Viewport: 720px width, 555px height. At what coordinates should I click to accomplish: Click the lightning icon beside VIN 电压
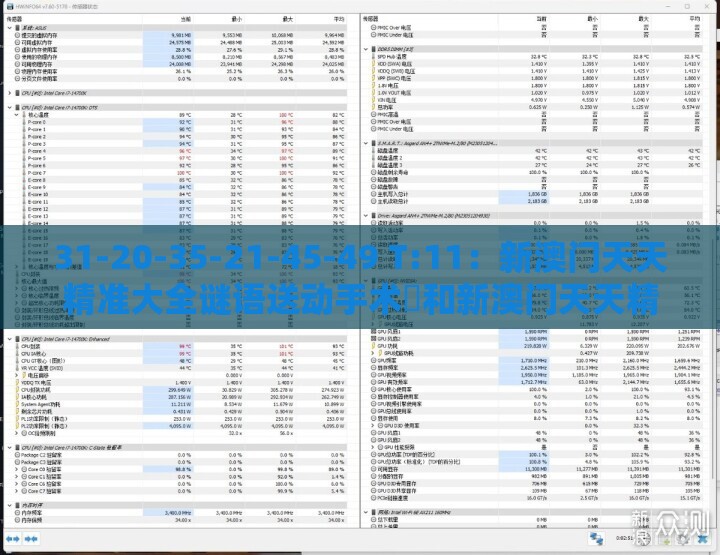coord(373,100)
